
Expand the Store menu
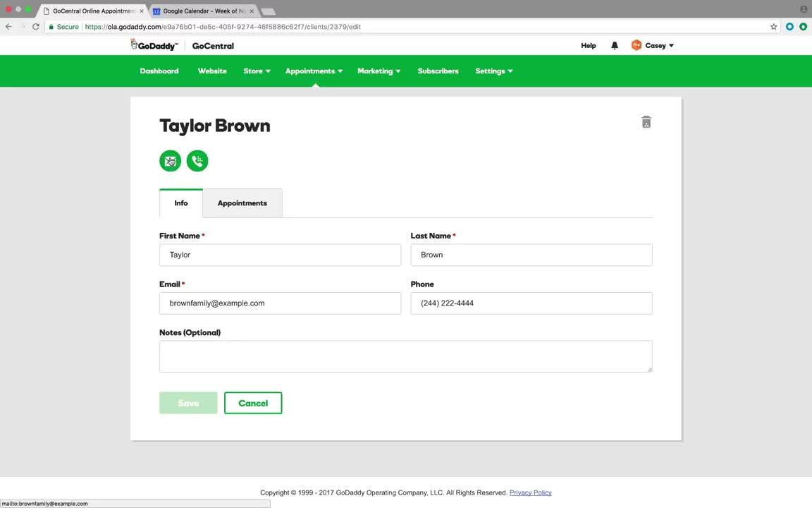point(257,71)
